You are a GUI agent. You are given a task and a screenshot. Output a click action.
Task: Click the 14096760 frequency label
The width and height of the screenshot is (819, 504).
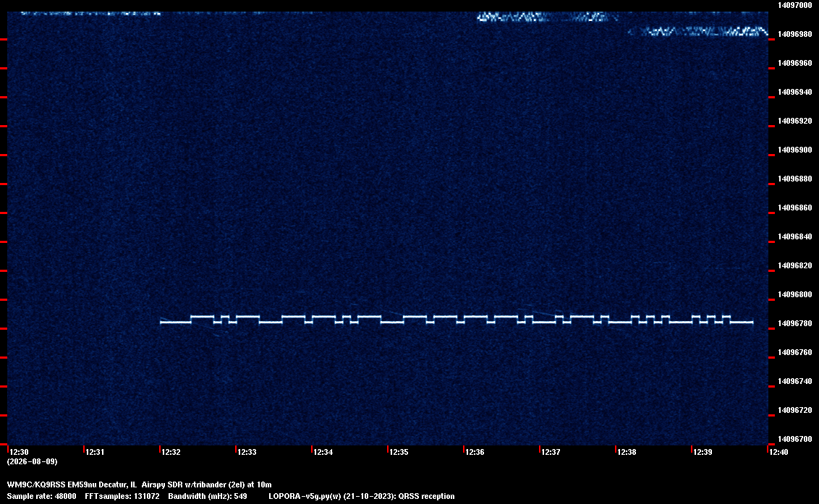pyautogui.click(x=795, y=352)
